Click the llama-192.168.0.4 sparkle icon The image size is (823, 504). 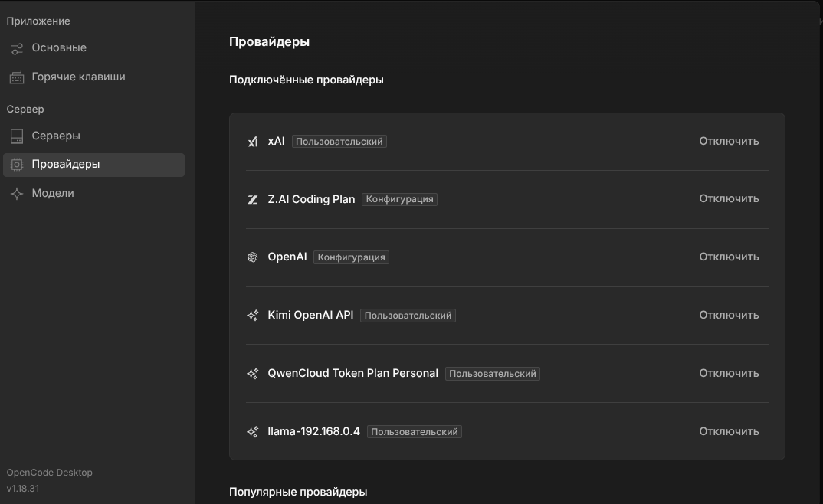[252, 432]
